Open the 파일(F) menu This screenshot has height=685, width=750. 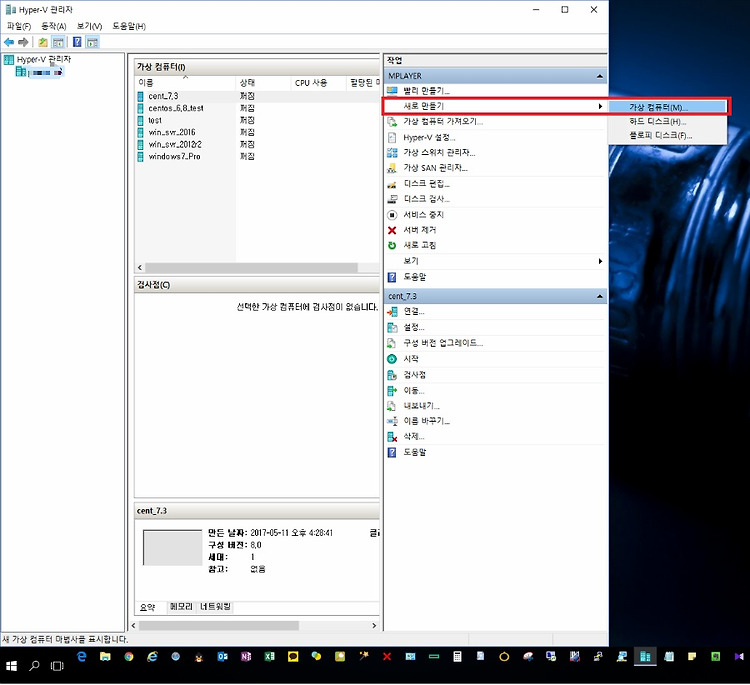[x=19, y=26]
